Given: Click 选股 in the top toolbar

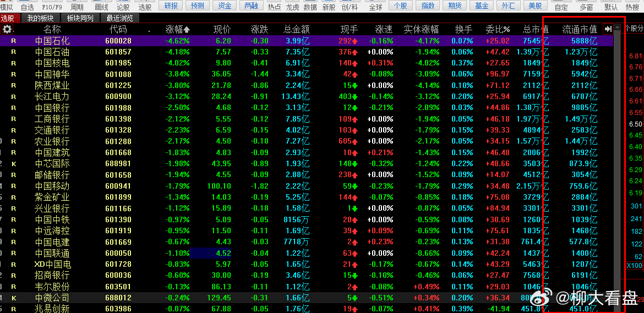Looking at the screenshot, I should pyautogui.click(x=145, y=7).
